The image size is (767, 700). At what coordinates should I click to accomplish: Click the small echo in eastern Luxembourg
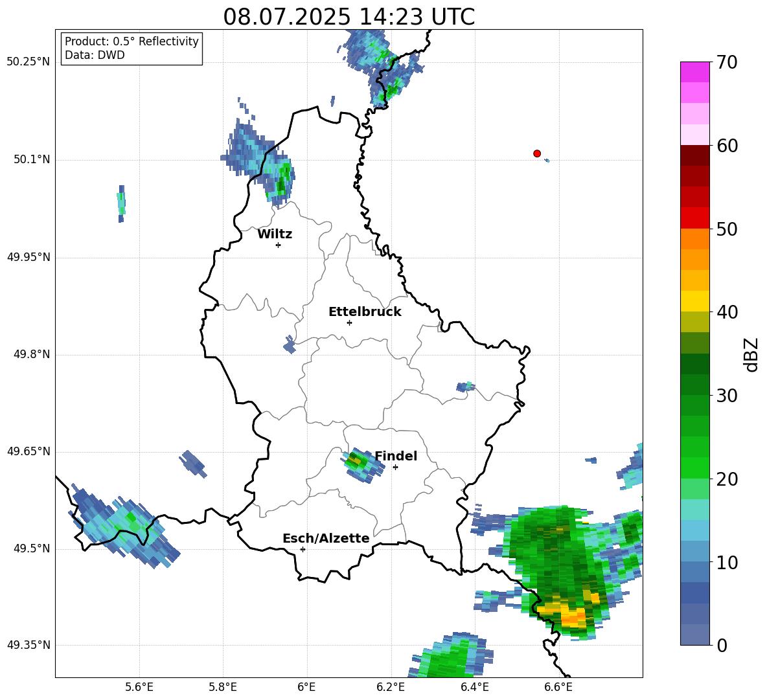[465, 387]
